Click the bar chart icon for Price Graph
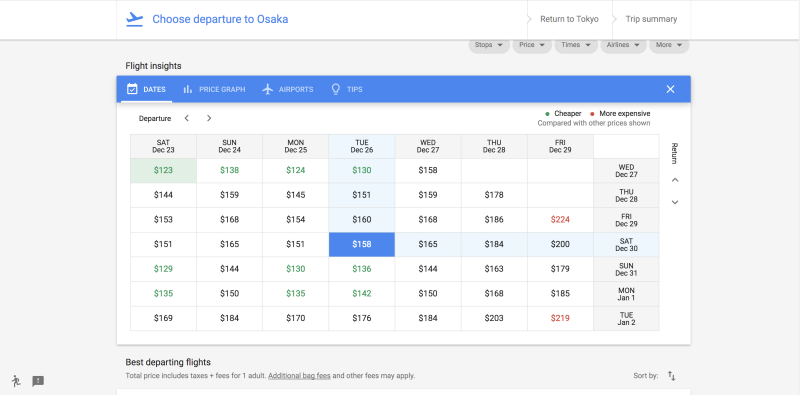 [188, 89]
